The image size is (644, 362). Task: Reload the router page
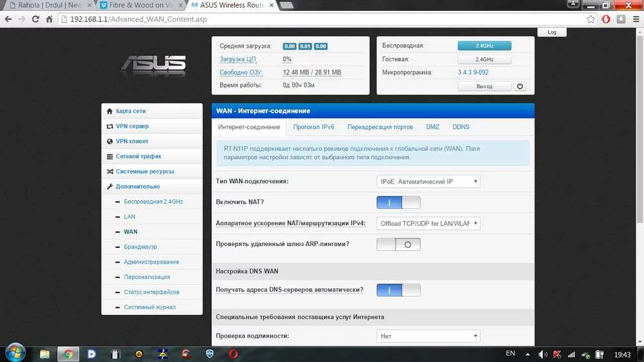tap(35, 19)
